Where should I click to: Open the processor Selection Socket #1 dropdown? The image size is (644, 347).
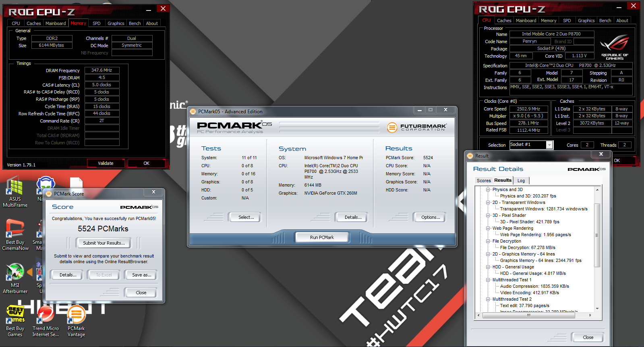click(549, 145)
